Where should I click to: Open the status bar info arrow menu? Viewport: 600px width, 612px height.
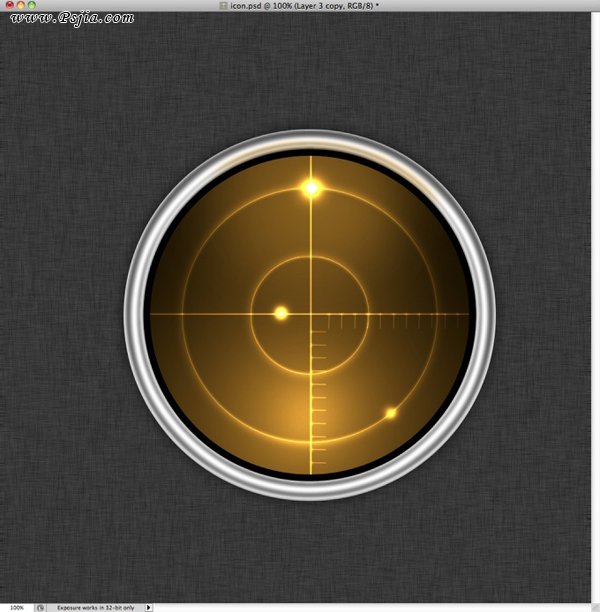(149, 606)
